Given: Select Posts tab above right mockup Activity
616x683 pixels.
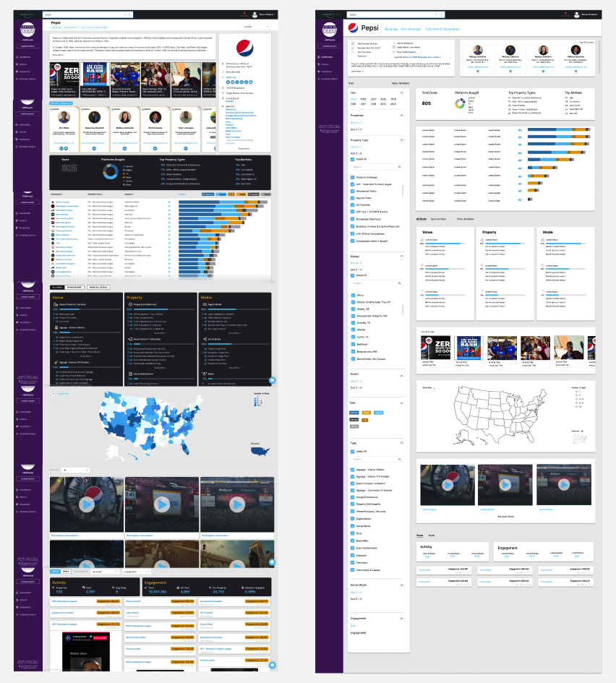Looking at the screenshot, I should click(419, 536).
